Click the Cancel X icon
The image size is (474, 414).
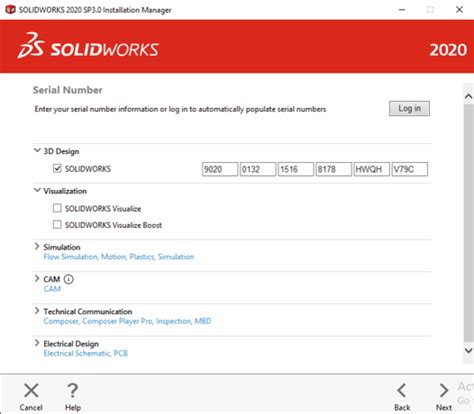click(31, 390)
